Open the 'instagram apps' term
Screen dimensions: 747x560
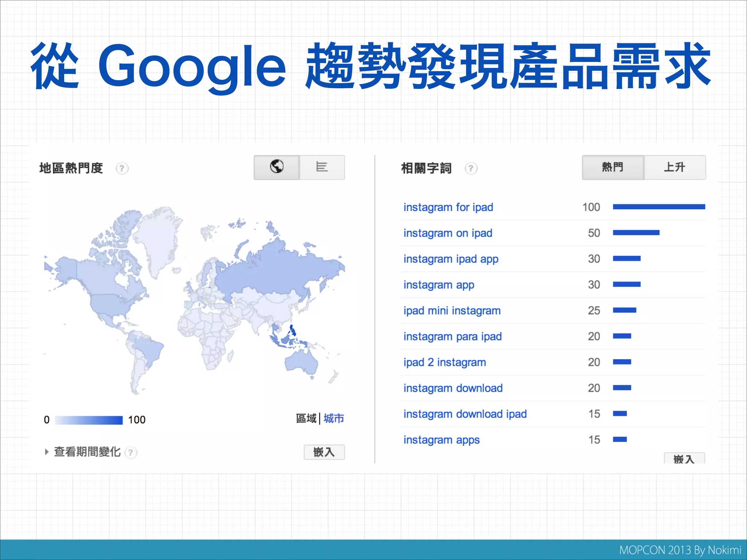441,440
